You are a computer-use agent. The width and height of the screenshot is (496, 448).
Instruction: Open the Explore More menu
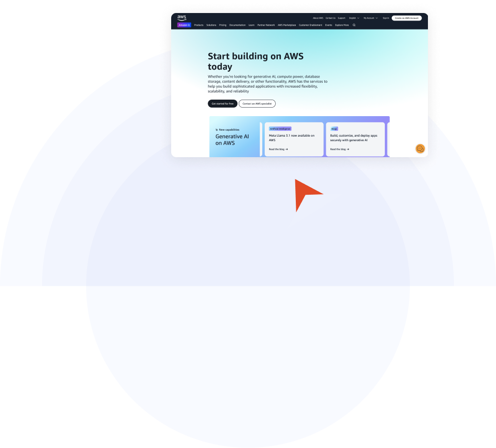point(342,25)
